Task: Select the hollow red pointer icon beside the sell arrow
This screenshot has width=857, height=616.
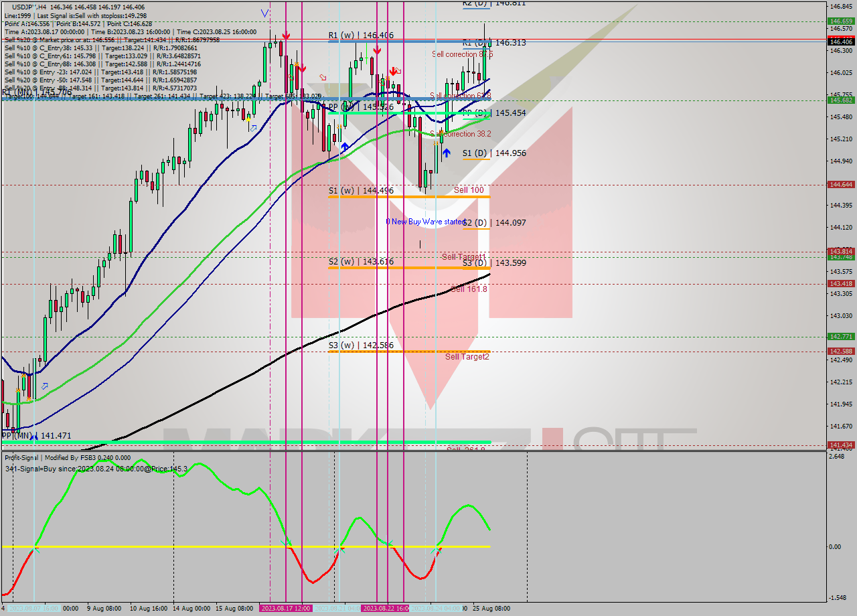Action: (398, 71)
